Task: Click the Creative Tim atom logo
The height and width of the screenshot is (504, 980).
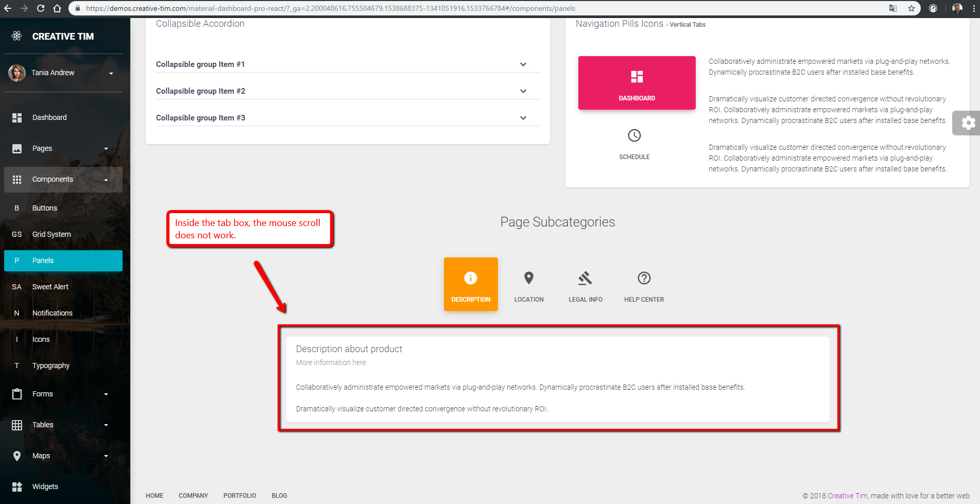Action: 17,36
